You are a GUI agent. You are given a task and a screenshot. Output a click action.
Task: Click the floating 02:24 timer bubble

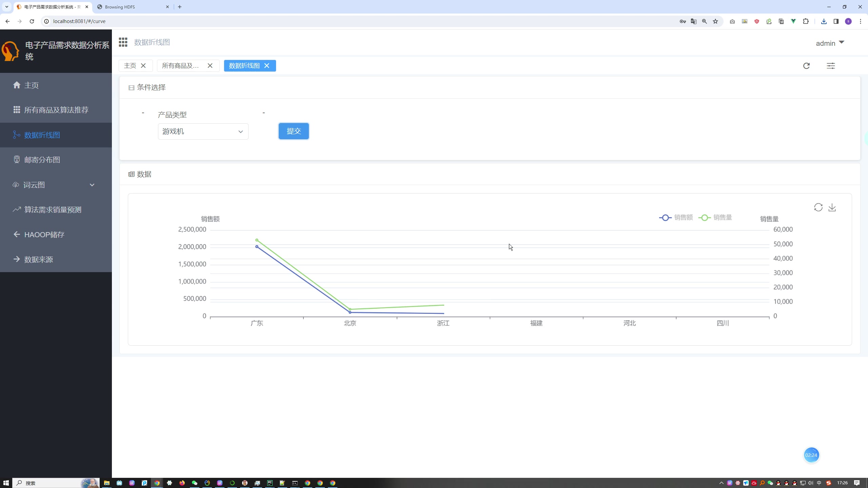point(811,455)
